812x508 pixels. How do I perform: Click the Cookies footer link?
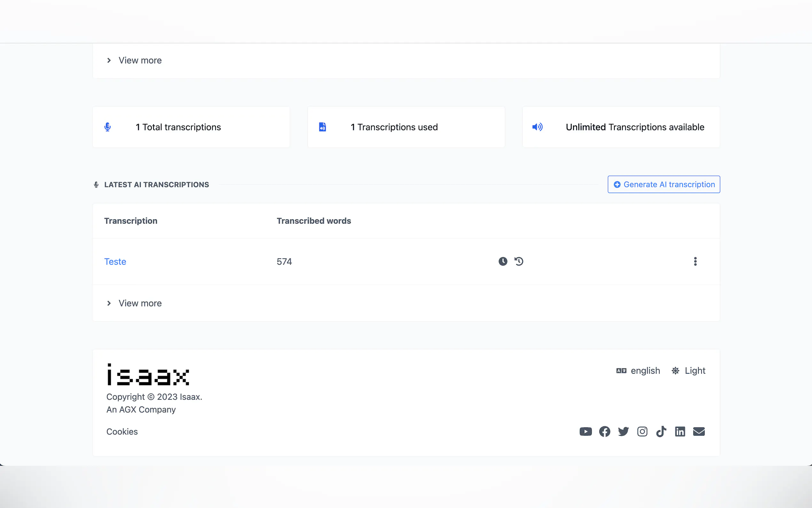pyautogui.click(x=122, y=432)
